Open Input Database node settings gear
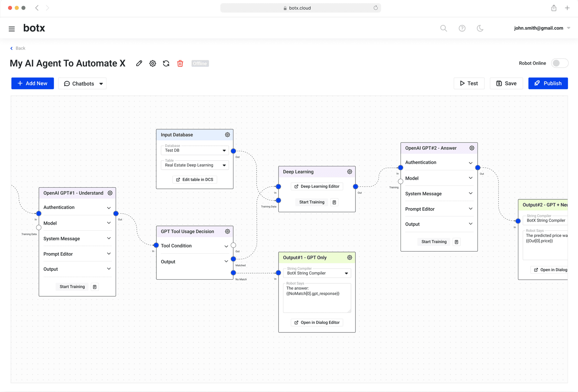Screen dimensions: 578x392 [x=228, y=135]
